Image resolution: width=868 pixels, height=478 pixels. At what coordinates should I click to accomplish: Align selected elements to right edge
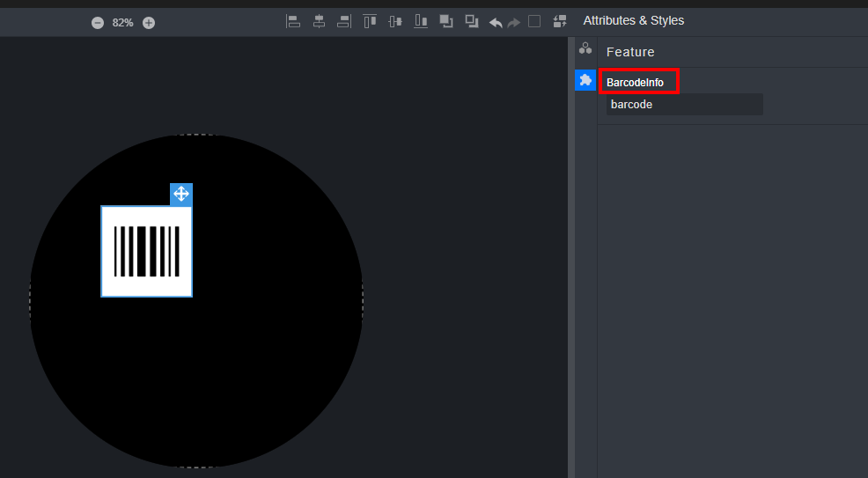[x=344, y=21]
